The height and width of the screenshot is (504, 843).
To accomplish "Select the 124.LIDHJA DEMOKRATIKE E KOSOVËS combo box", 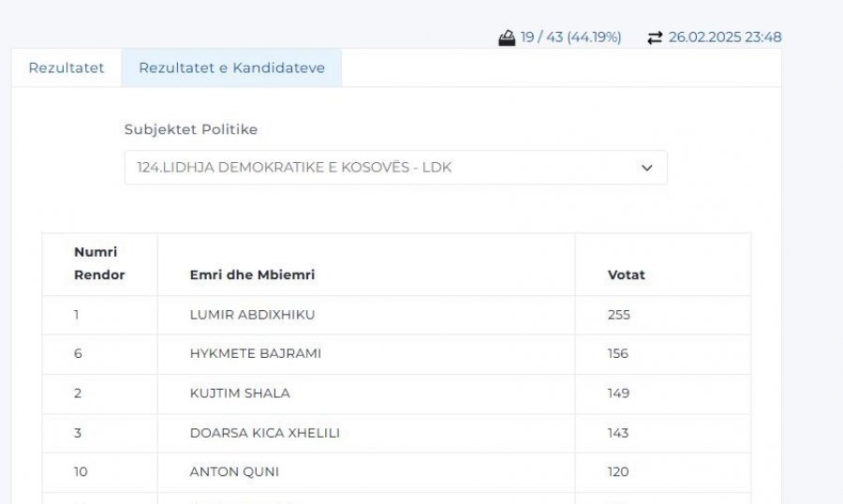I will pos(395,168).
